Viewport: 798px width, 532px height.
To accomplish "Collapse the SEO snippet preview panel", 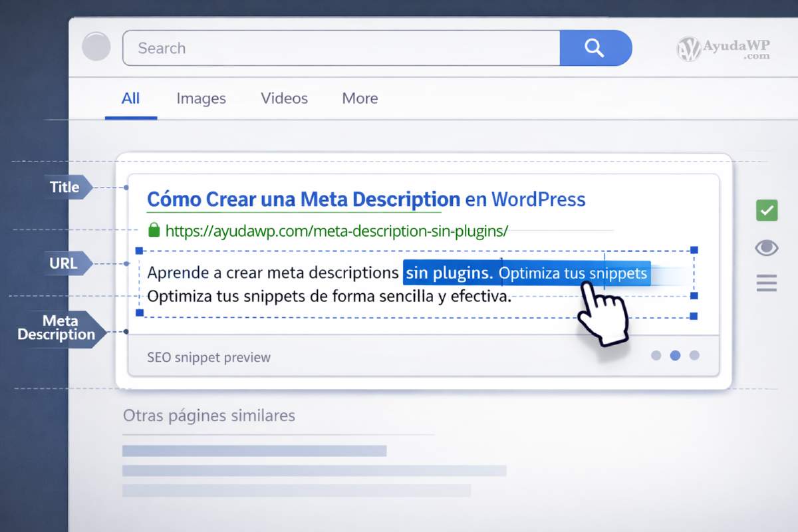I will tap(207, 357).
